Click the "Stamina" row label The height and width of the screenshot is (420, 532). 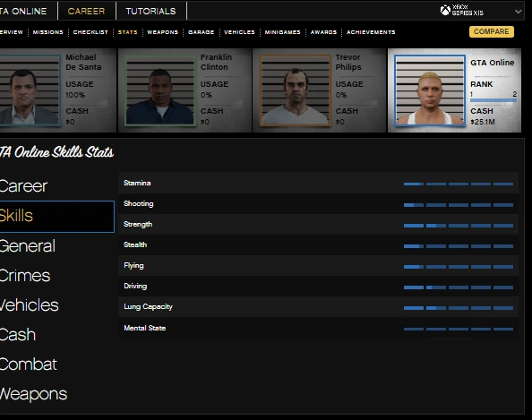click(x=137, y=183)
